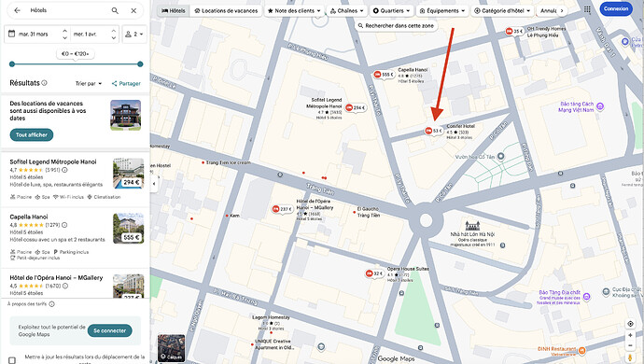Open the vacation rental house thumbnail
The width and height of the screenshot is (644, 364).
(x=126, y=115)
